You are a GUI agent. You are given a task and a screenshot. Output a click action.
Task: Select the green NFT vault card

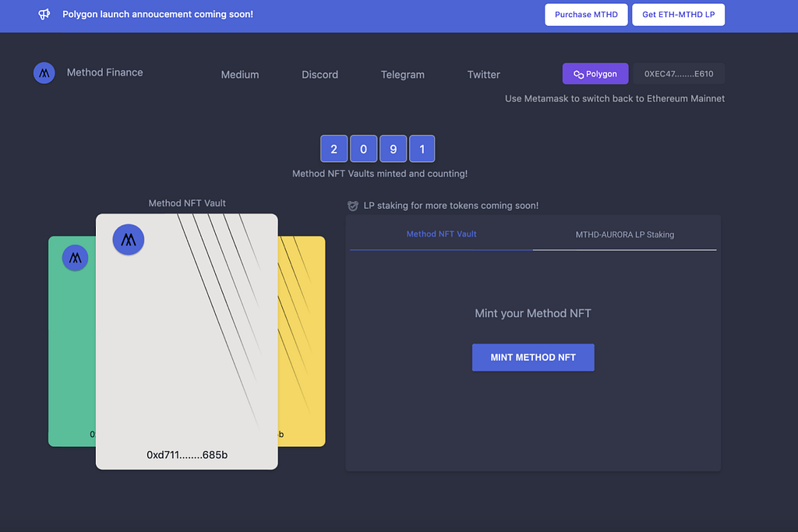(x=72, y=341)
